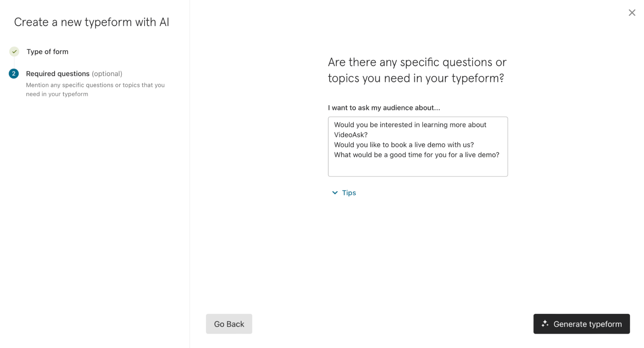Select the step 2 numbered circle

(x=14, y=74)
